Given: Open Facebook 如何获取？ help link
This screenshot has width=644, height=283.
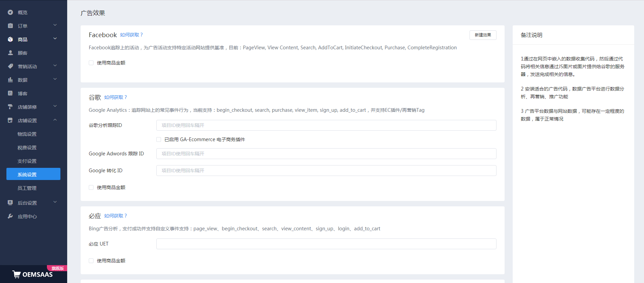Looking at the screenshot, I should (x=131, y=35).
